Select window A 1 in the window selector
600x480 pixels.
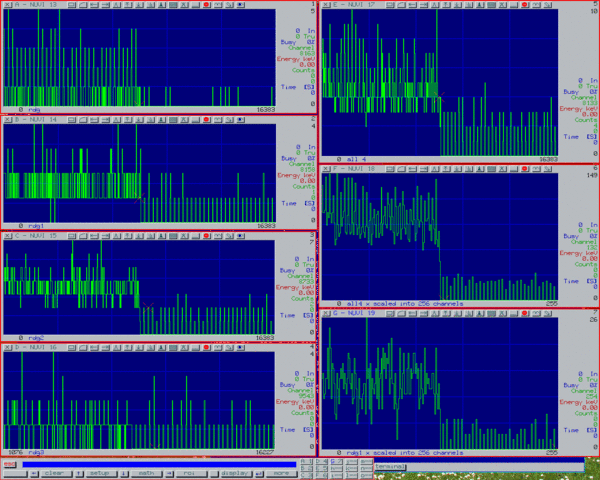pos(307,461)
